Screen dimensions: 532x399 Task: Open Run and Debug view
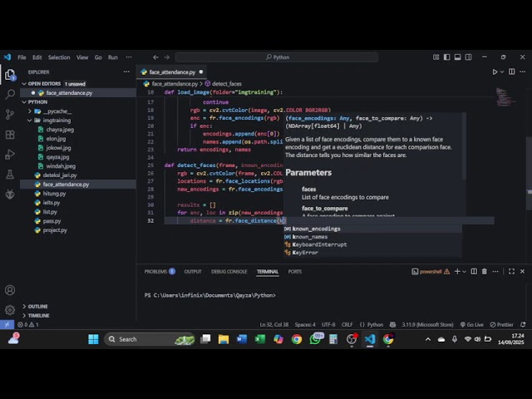[10, 155]
